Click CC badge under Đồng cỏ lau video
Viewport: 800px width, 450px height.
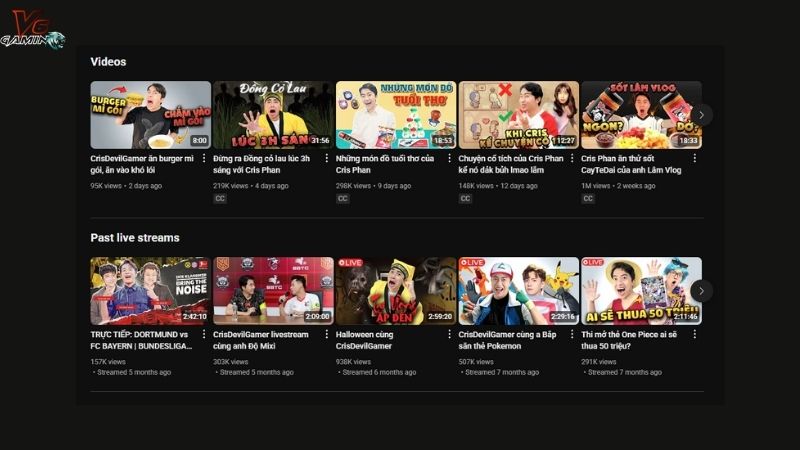tap(220, 198)
